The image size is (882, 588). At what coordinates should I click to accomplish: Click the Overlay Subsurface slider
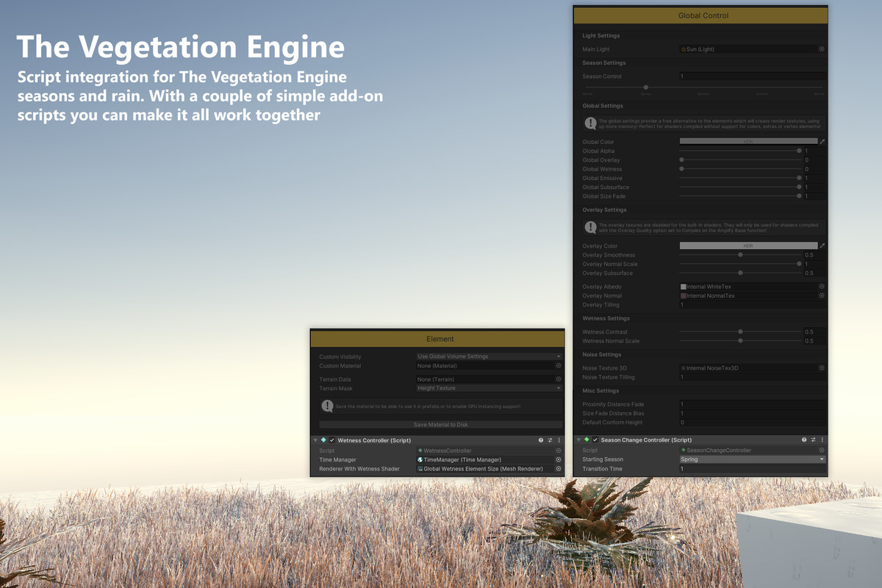tap(740, 273)
